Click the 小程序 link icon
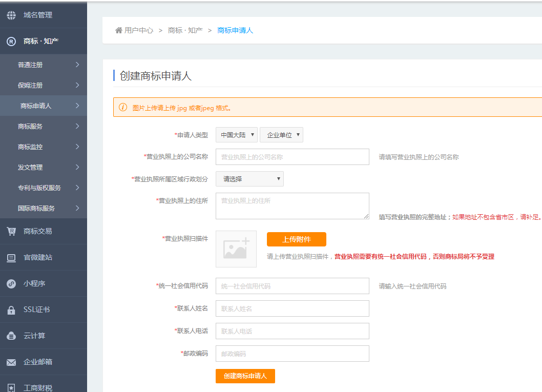This screenshot has width=542, height=392. pyautogui.click(x=11, y=284)
